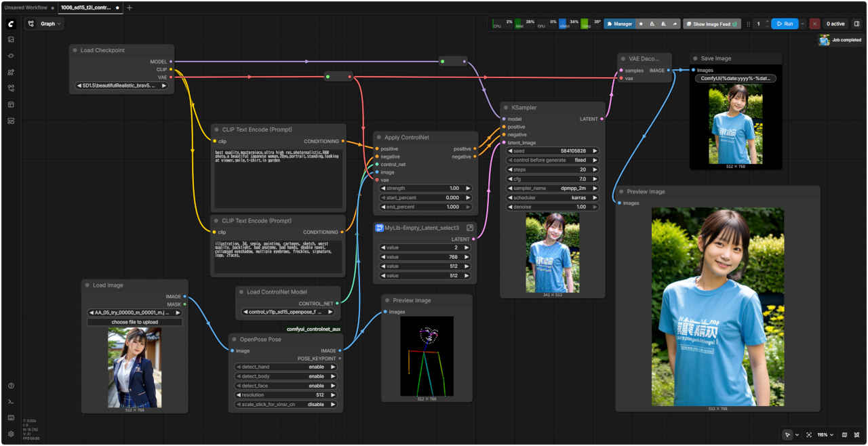Open the settings gear in sidebar

click(x=11, y=434)
